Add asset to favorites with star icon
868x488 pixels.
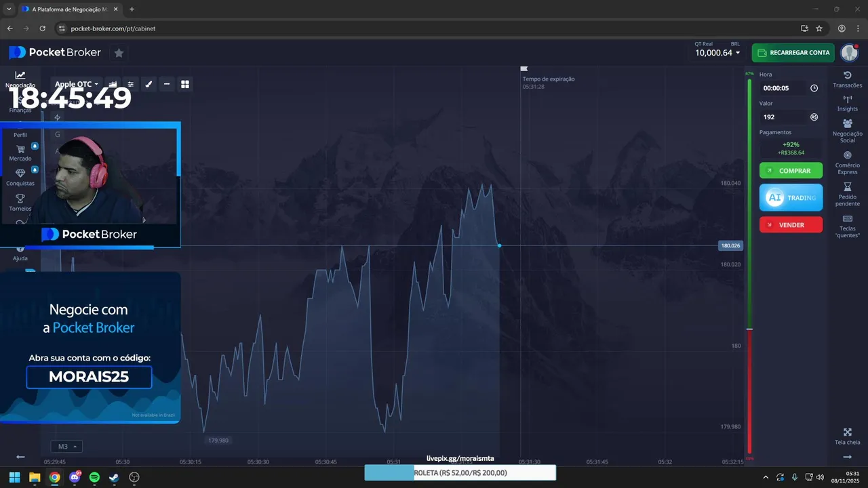pyautogui.click(x=119, y=52)
